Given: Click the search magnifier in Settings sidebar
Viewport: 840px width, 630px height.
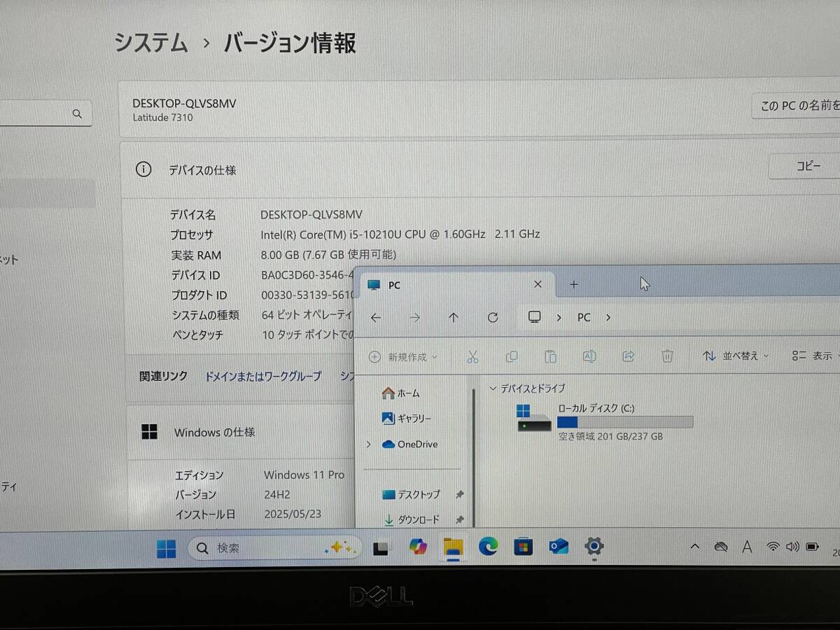Looking at the screenshot, I should (77, 113).
